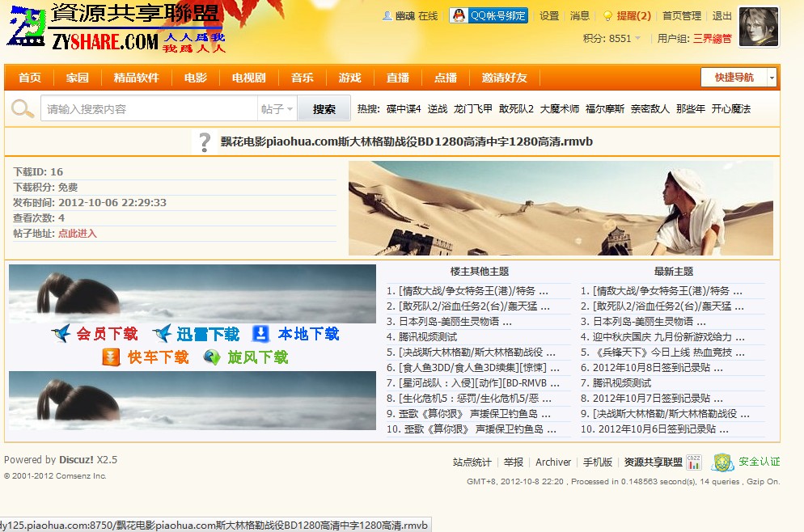Click the 会员下载 download link
This screenshot has height=532, width=804.
point(107,334)
